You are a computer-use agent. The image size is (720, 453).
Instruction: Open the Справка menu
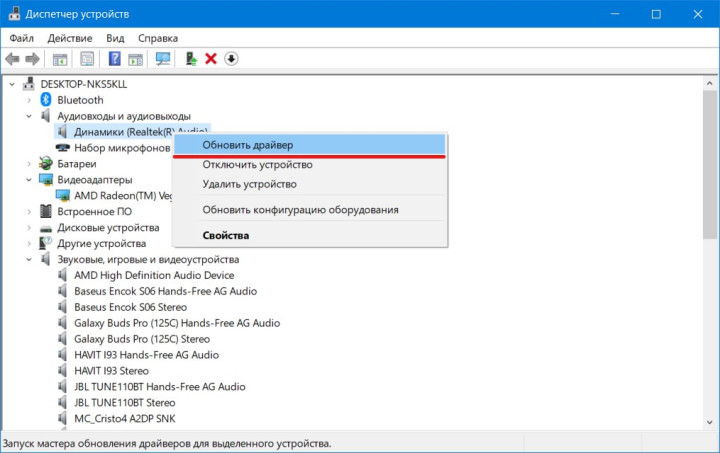[x=158, y=38]
